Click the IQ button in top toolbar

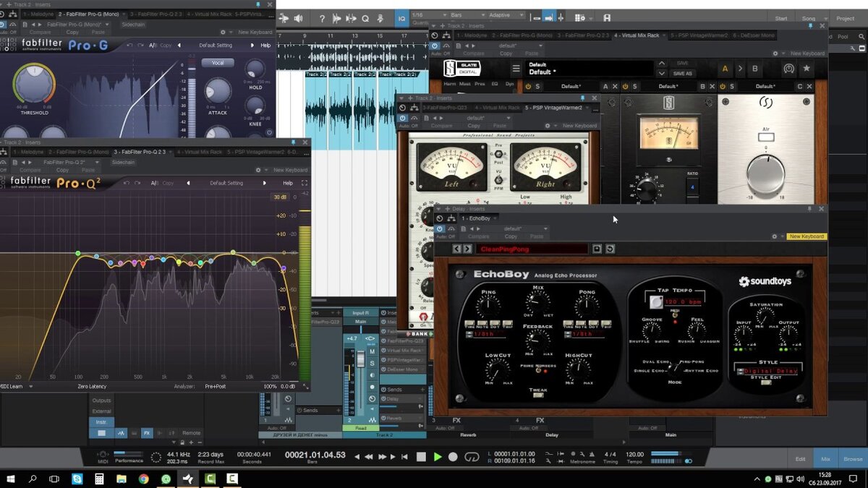tap(401, 18)
